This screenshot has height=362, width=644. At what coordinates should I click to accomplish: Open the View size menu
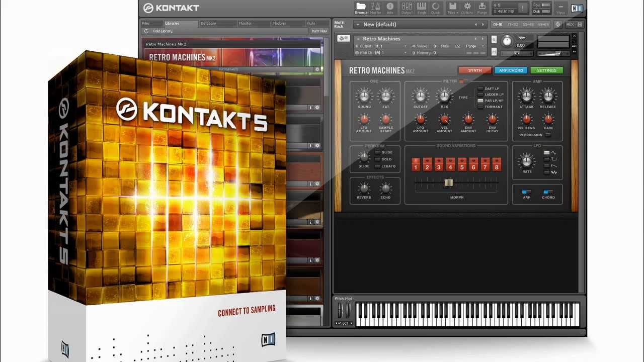coord(560,8)
